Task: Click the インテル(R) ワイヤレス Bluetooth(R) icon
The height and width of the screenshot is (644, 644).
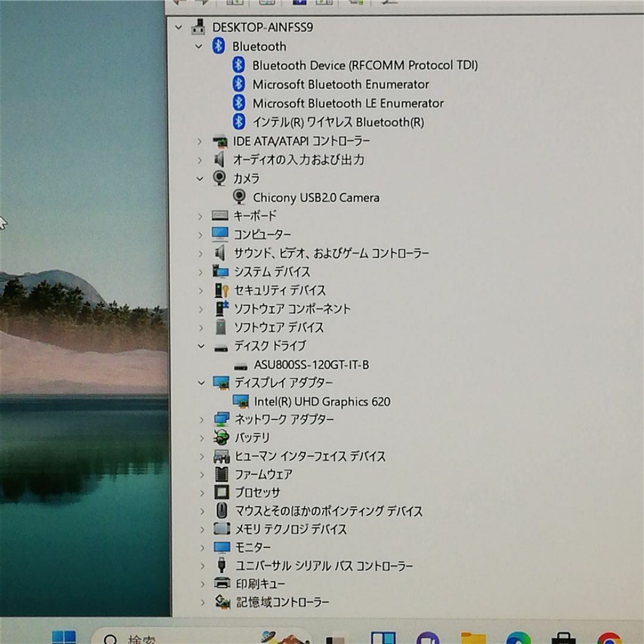Action: coord(239,122)
